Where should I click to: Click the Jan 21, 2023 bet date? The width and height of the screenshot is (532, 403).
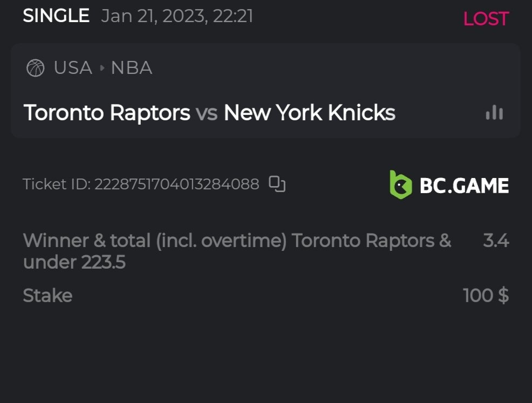click(177, 16)
